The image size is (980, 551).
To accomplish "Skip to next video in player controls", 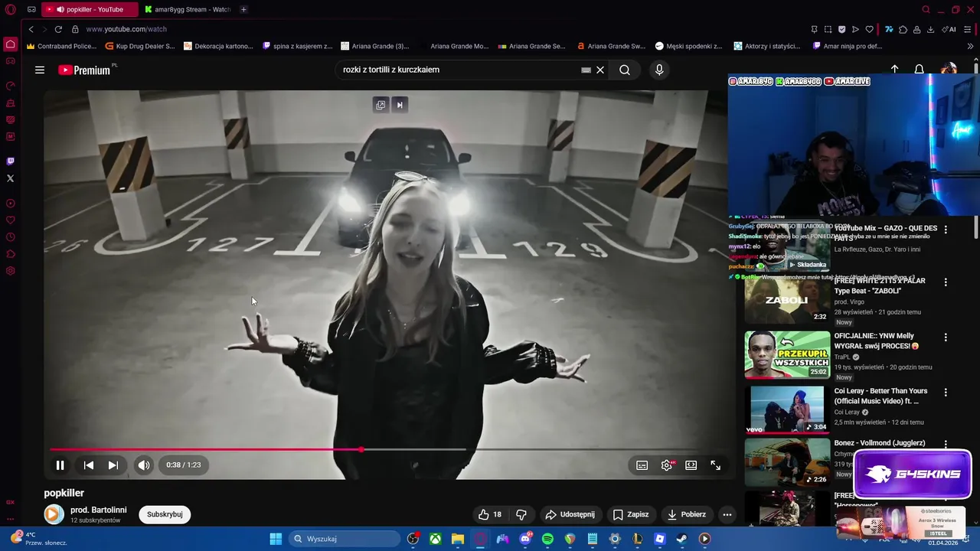I will (x=113, y=465).
